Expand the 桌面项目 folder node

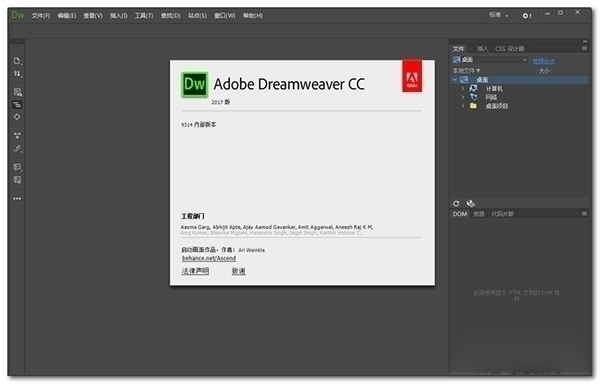tap(463, 106)
